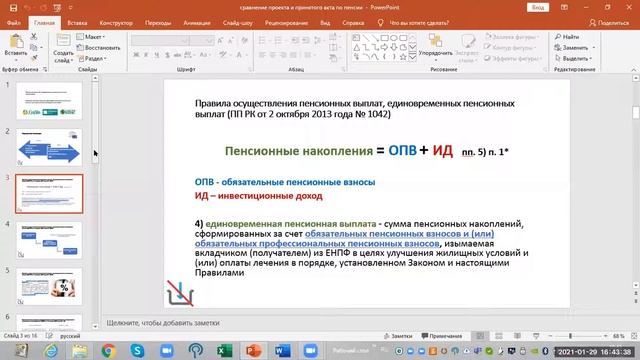Click the Восстановить reset button
This screenshot has height=360, width=640.
pos(99,48)
